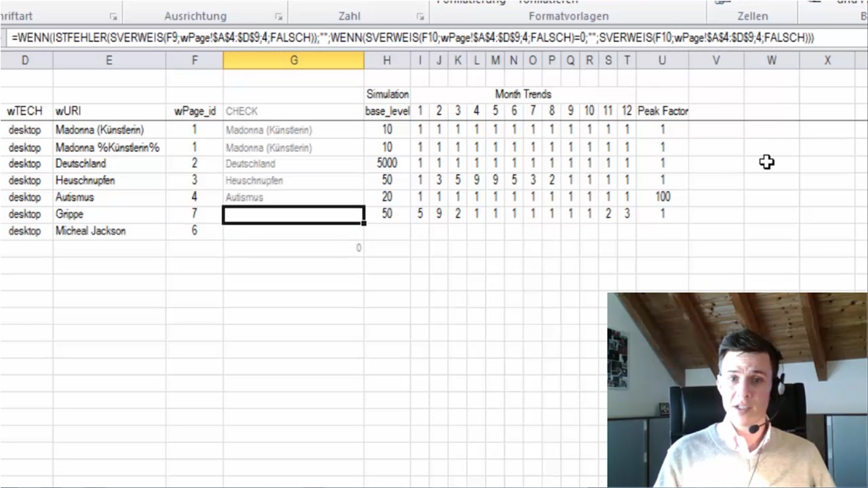The image size is (868, 488).
Task: Select wURI cell 'Heuschnupfen' in column E
Action: coord(109,180)
